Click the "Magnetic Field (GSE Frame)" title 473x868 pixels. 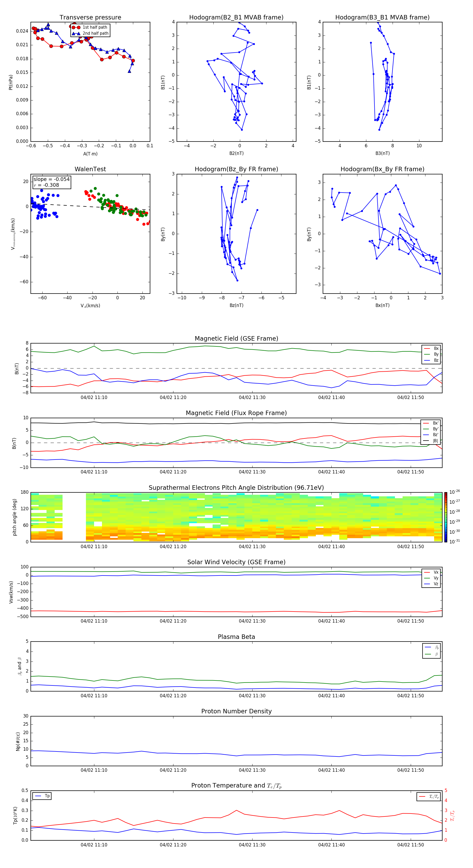[236, 339]
